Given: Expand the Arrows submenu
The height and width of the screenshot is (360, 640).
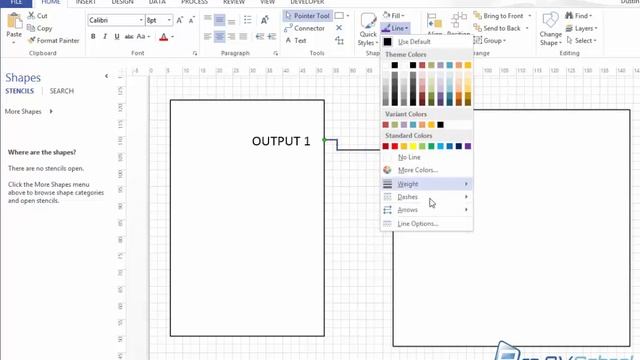Looking at the screenshot, I should (427, 210).
